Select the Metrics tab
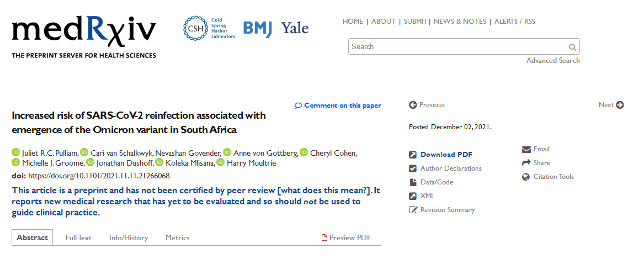 (178, 237)
